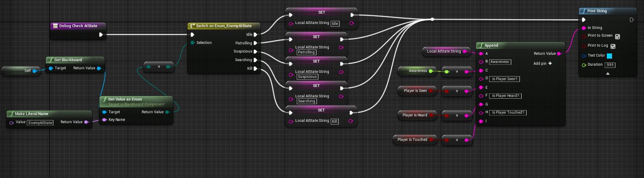Edit the SET node value 'Kill'
Viewport: 644px width, 178px height.
[x=335, y=121]
